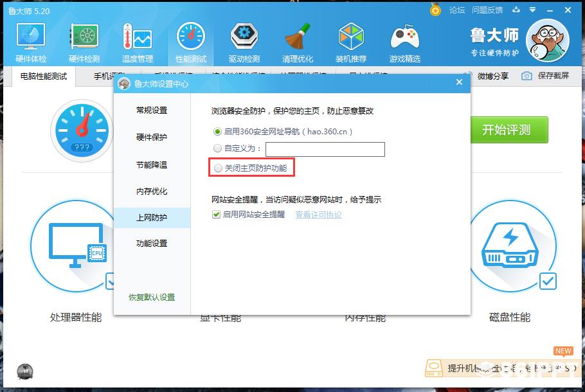
Task: Open 装机推荐 software recommendation cube icon
Action: click(x=351, y=37)
